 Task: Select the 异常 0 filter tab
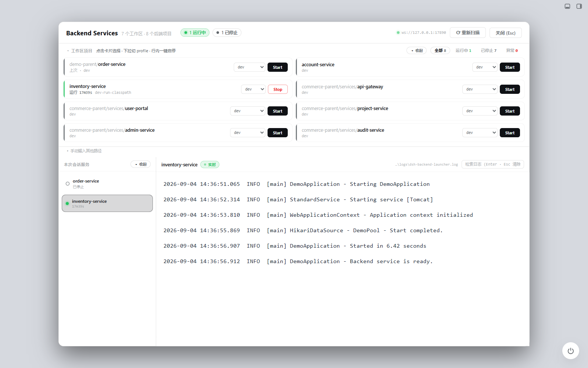512,50
